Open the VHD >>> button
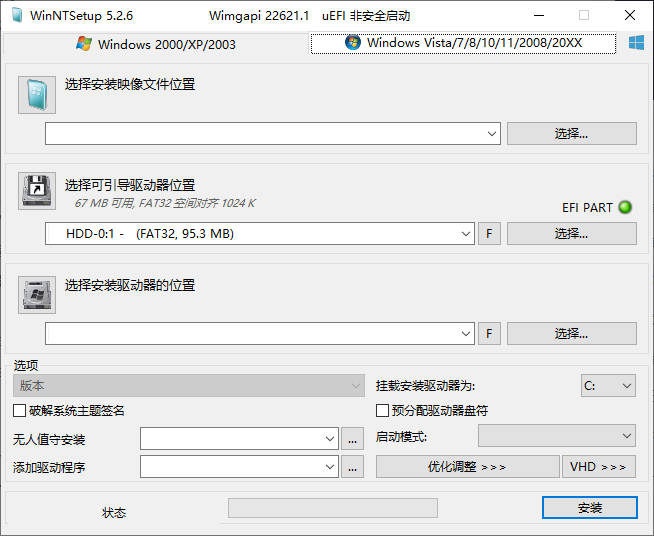 click(x=599, y=467)
